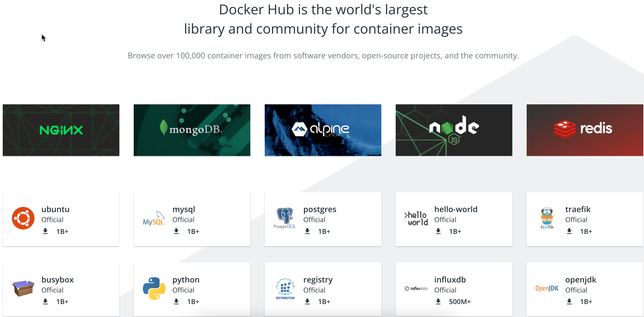644x317 pixels.
Task: Click the PostgreSQL elephant logo
Action: [x=285, y=218]
